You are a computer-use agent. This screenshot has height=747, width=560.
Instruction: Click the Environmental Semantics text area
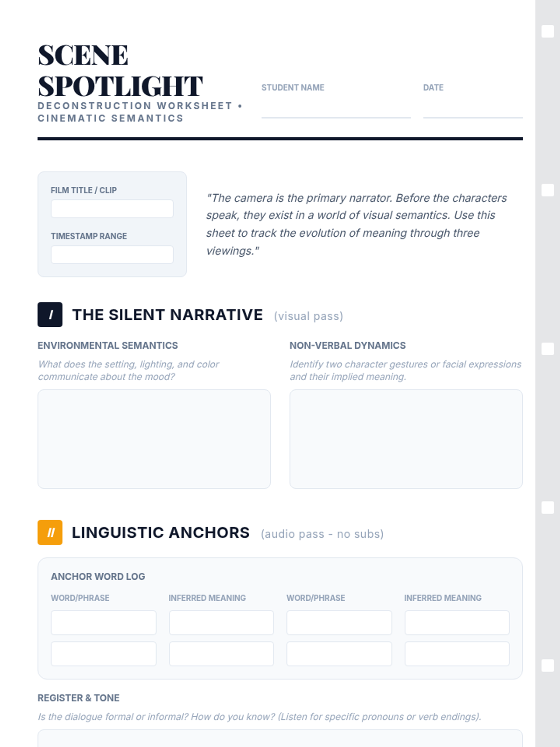pyautogui.click(x=154, y=439)
